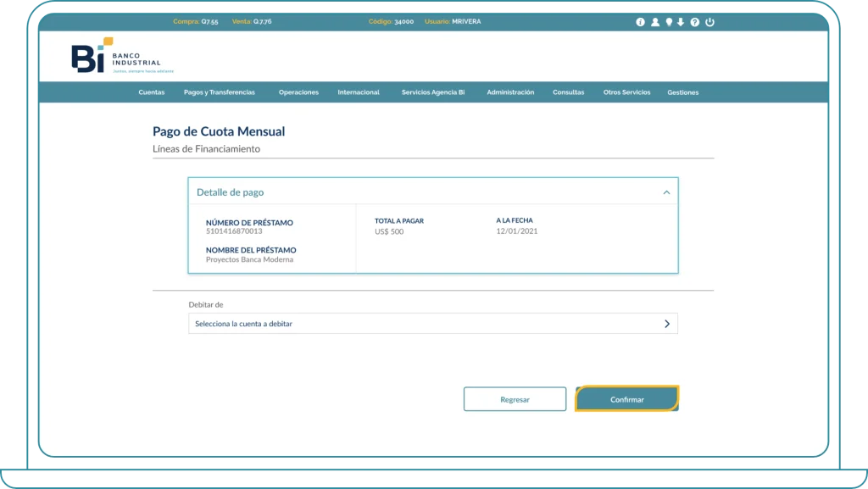Go to Servicios Agencia Bi menu
868x489 pixels.
(433, 92)
